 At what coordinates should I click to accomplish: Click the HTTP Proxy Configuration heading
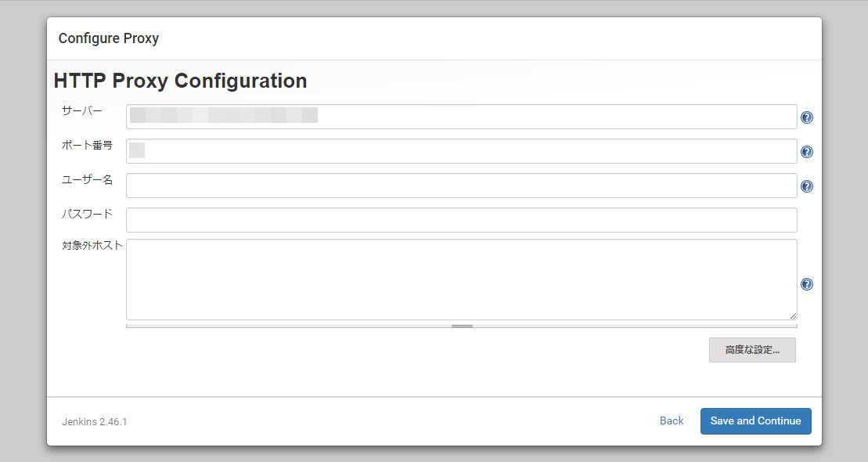pos(180,81)
